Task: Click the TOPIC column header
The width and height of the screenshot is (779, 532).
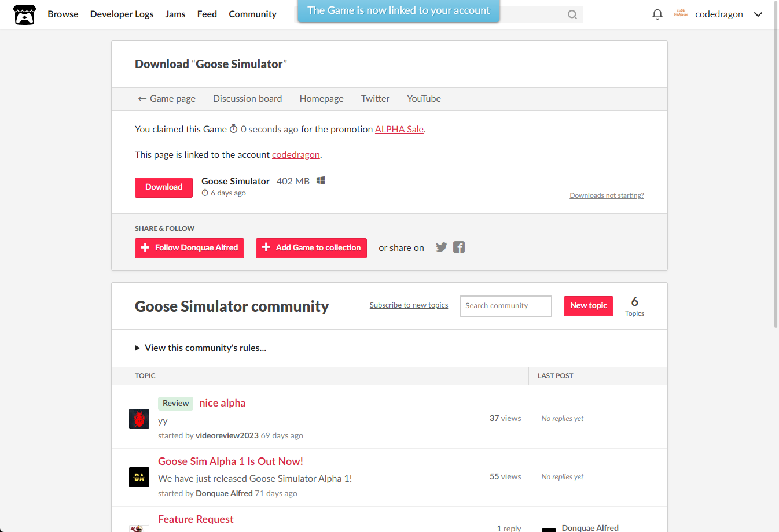Action: click(x=145, y=376)
